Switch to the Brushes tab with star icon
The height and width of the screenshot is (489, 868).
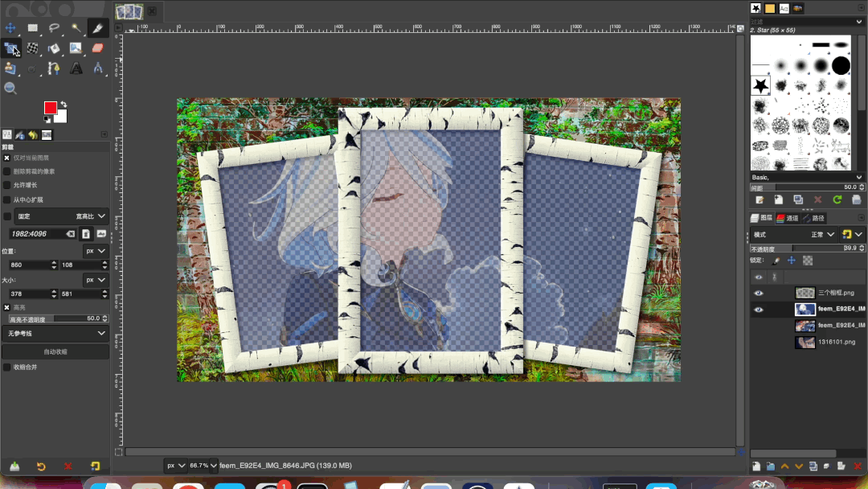[755, 8]
